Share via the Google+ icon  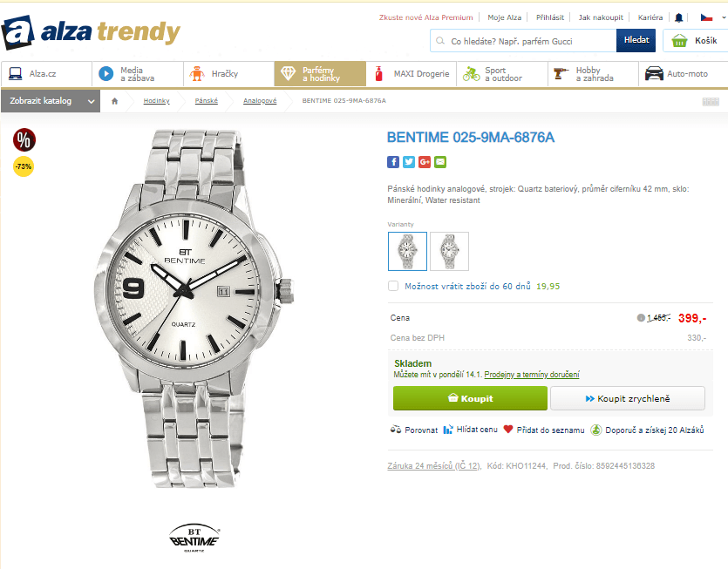pyautogui.click(x=425, y=162)
